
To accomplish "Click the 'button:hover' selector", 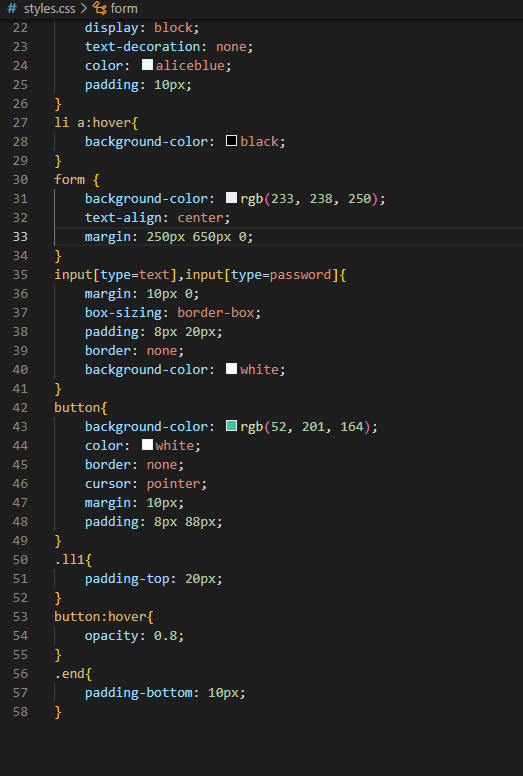I will (100, 617).
